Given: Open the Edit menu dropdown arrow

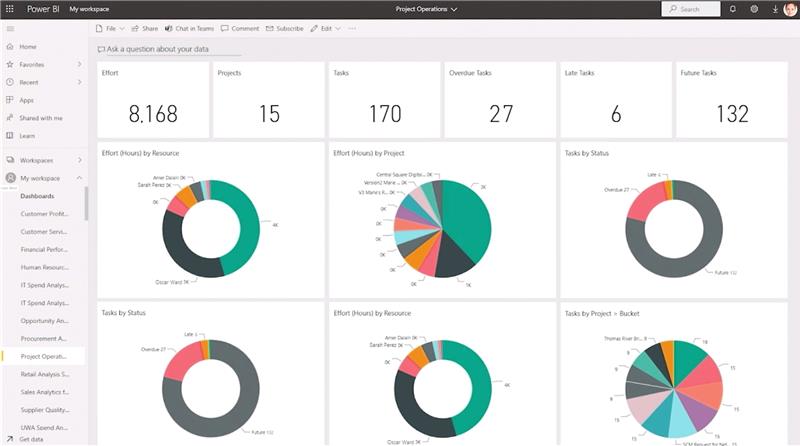Looking at the screenshot, I should (338, 29).
